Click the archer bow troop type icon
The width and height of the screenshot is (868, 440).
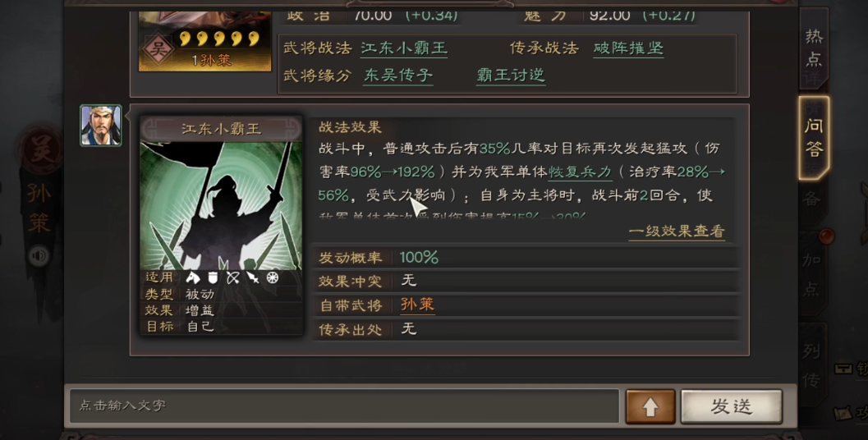coord(233,277)
